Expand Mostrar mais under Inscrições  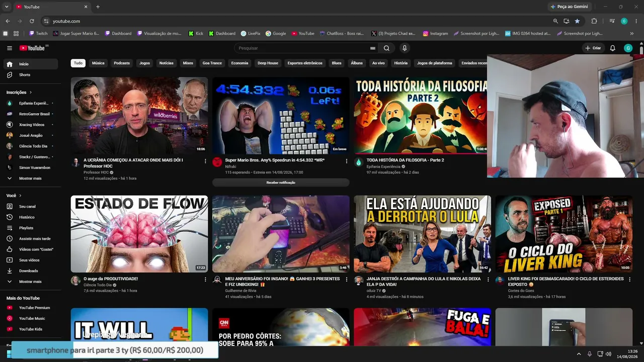pos(31,178)
